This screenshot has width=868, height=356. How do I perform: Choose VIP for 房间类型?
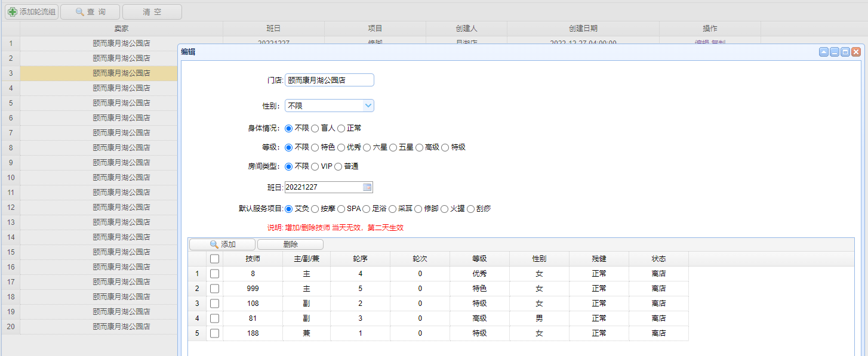(315, 166)
